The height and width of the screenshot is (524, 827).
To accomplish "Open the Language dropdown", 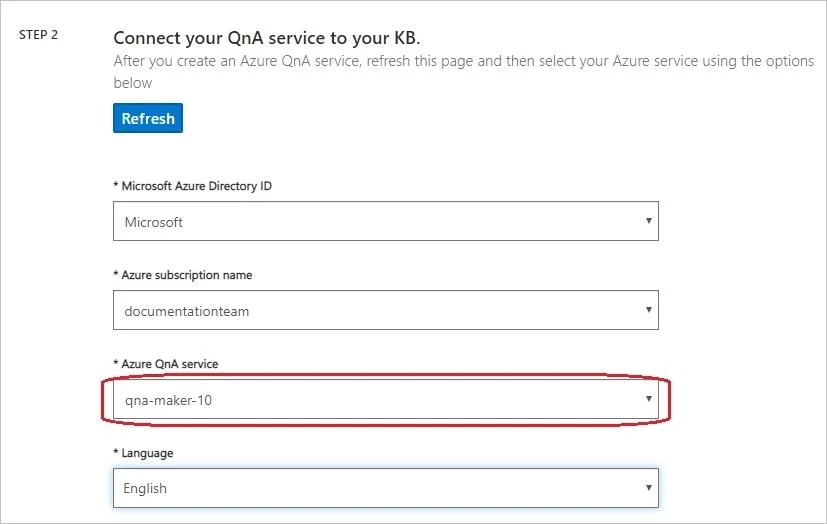I will pyautogui.click(x=386, y=488).
